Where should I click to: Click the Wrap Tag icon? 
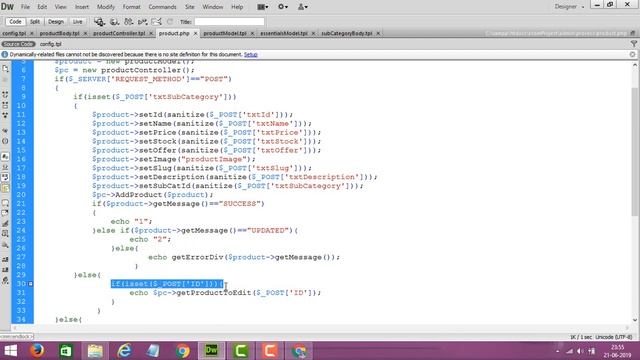point(5,224)
